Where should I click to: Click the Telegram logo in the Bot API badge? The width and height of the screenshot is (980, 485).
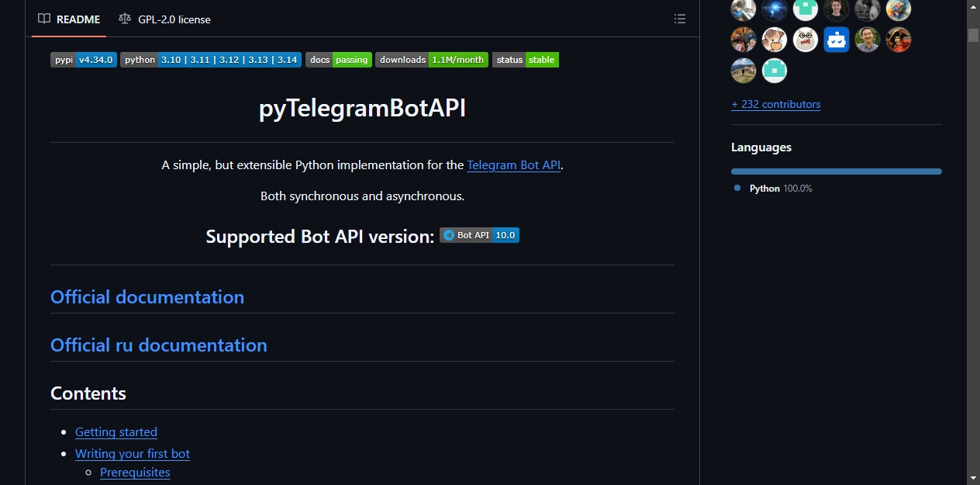(449, 235)
